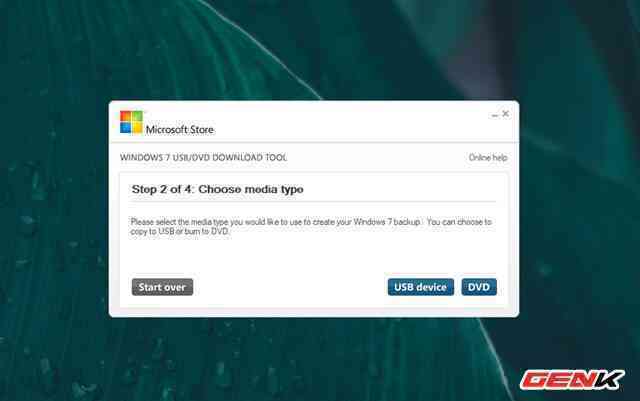Screen dimensions: 640x401
Task: Open the Online help link
Action: pos(488,158)
